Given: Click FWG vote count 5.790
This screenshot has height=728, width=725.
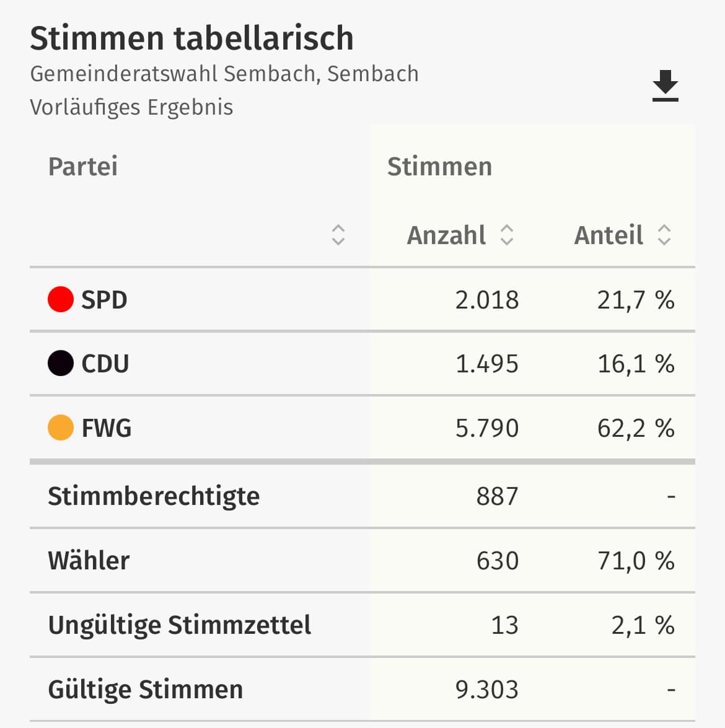Looking at the screenshot, I should point(486,428).
